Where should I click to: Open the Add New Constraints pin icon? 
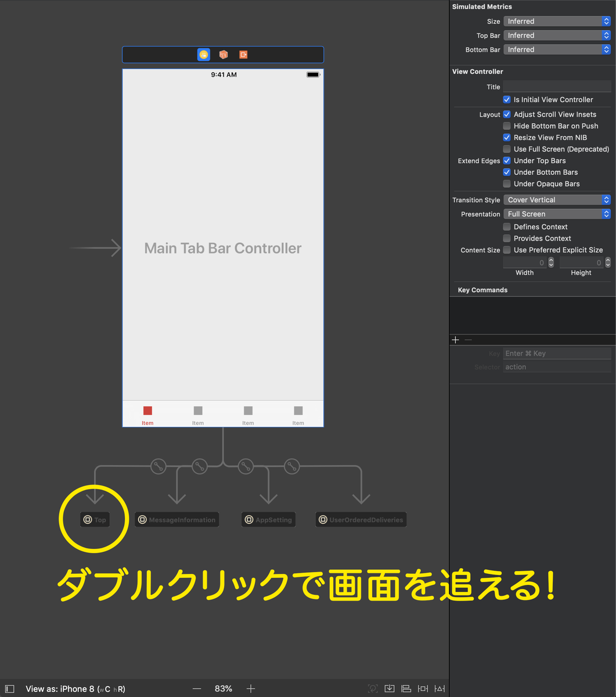pyautogui.click(x=423, y=688)
